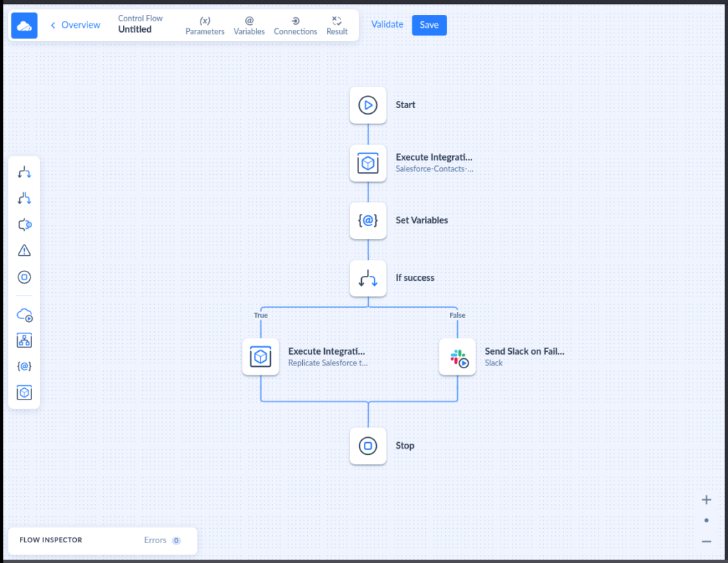Select the Loop component in sidebar

click(x=24, y=225)
